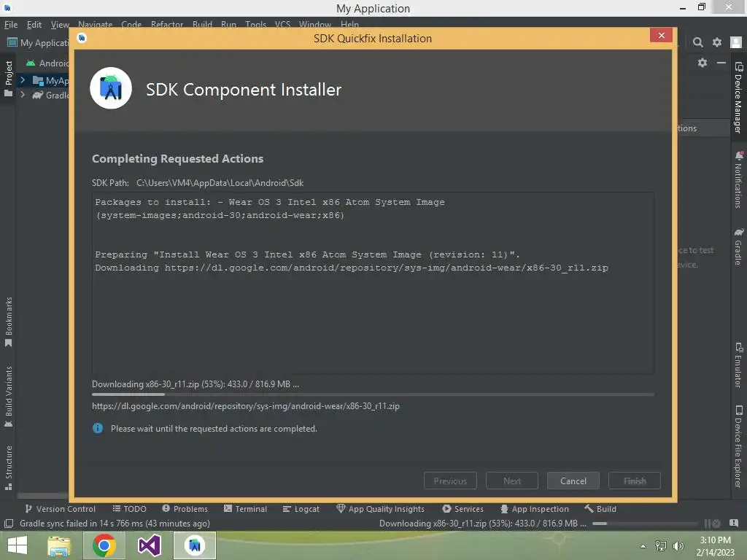747x560 pixels.
Task: Open File Explorer from taskbar
Action: (59, 545)
